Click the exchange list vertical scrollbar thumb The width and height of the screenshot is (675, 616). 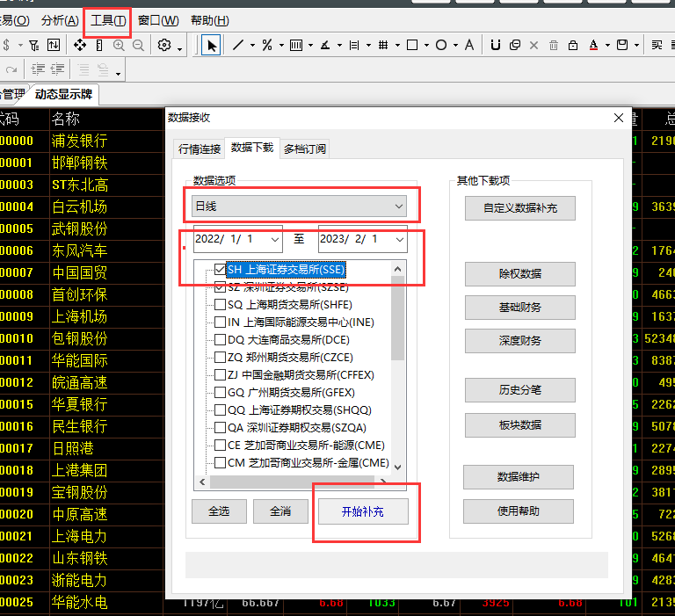398,319
